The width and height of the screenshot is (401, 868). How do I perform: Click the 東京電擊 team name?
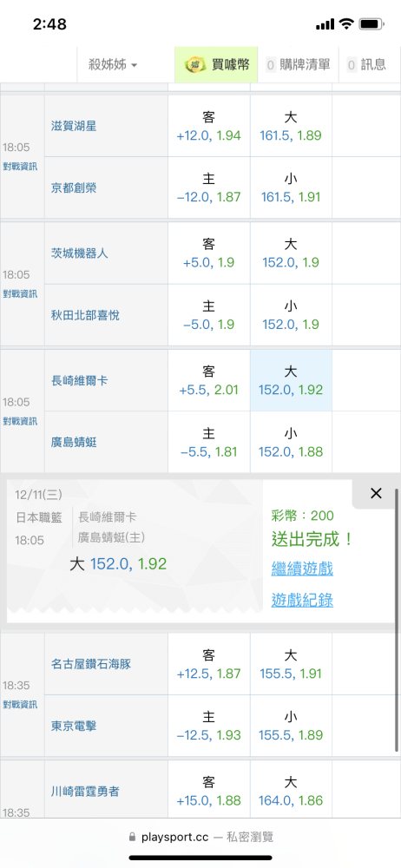click(74, 726)
